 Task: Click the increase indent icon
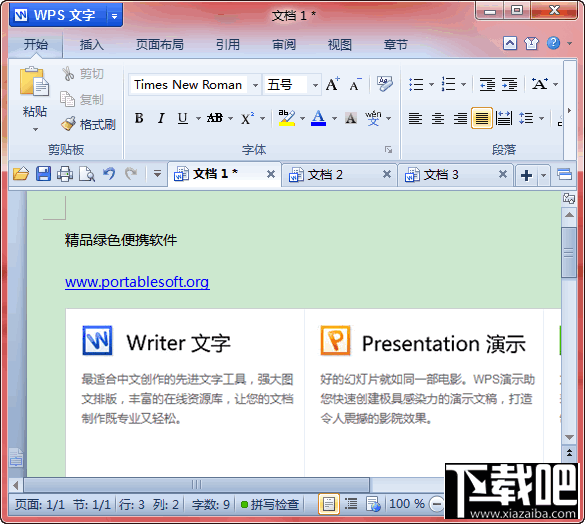coord(509,84)
